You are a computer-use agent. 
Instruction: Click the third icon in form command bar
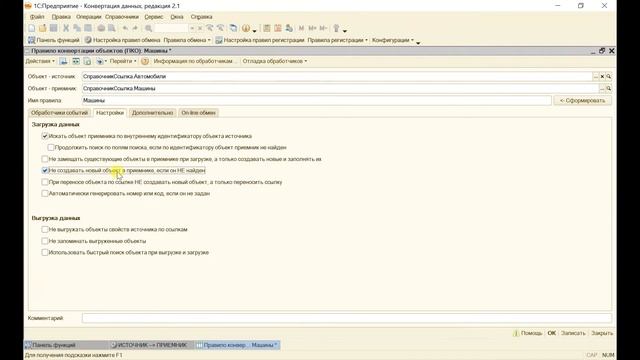pyautogui.click(x=87, y=61)
